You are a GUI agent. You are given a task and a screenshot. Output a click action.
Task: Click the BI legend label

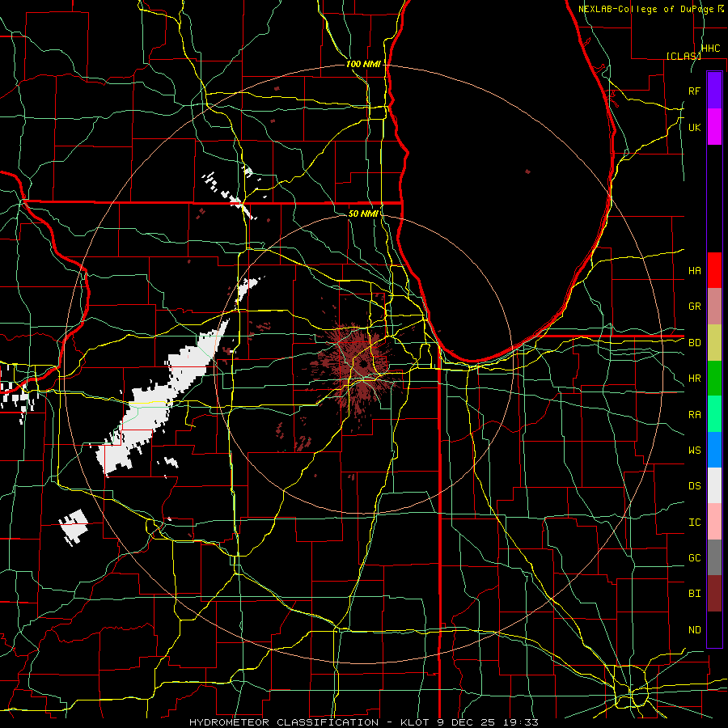[695, 594]
